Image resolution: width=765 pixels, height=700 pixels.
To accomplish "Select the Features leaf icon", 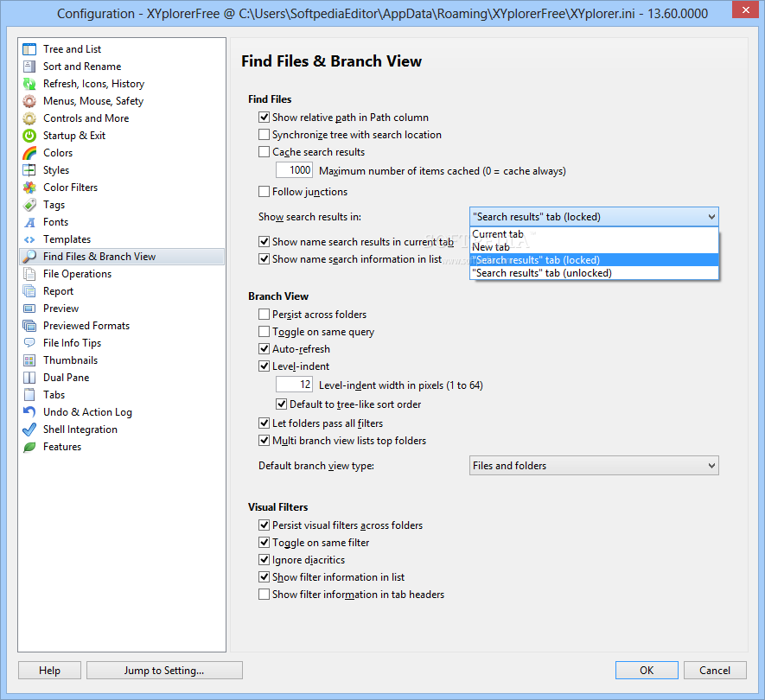I will pos(29,447).
